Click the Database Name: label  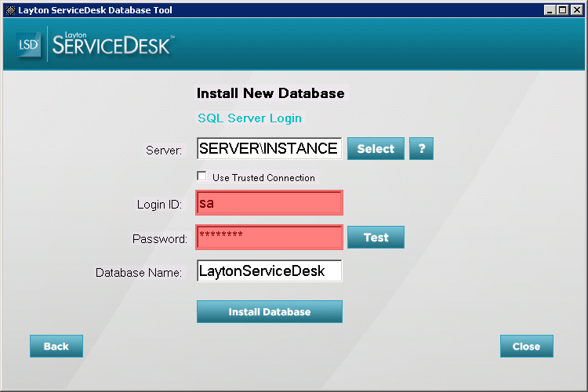point(138,272)
